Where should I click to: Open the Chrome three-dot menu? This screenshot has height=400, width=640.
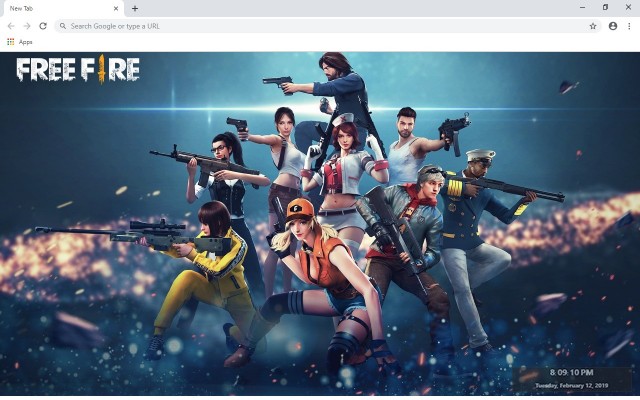point(629,26)
